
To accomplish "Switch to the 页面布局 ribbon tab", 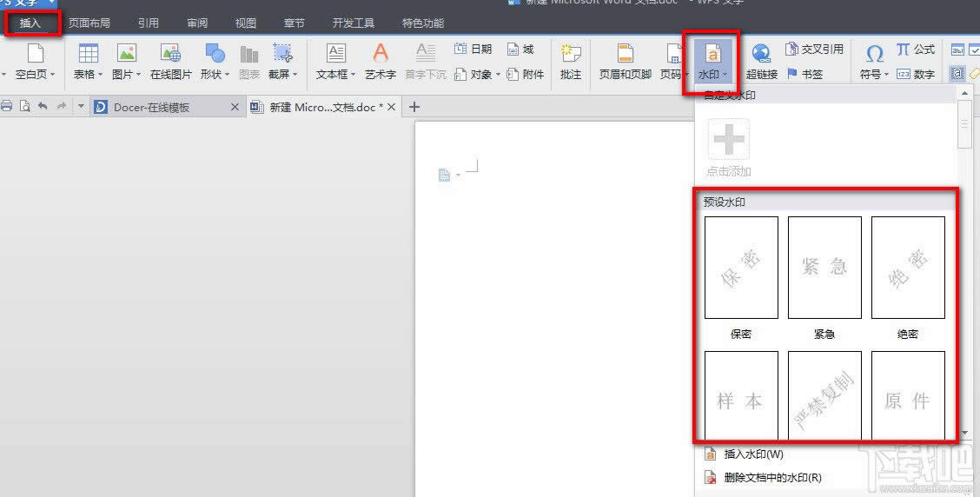I will point(89,23).
